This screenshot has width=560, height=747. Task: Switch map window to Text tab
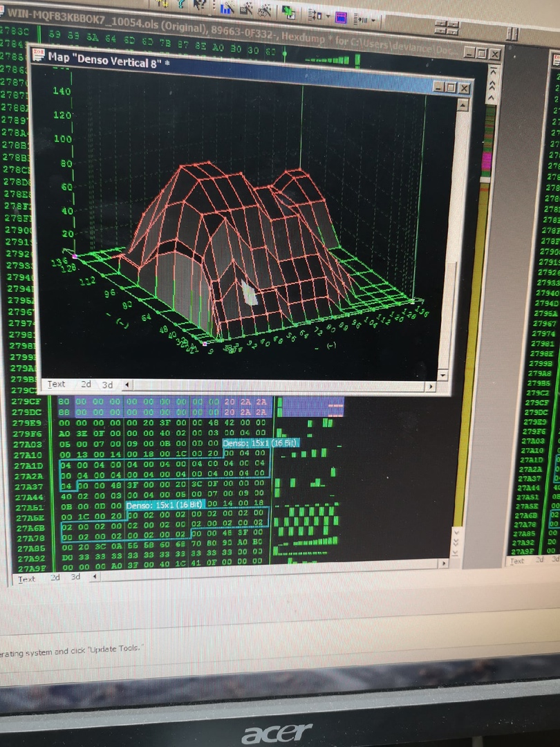tap(56, 384)
